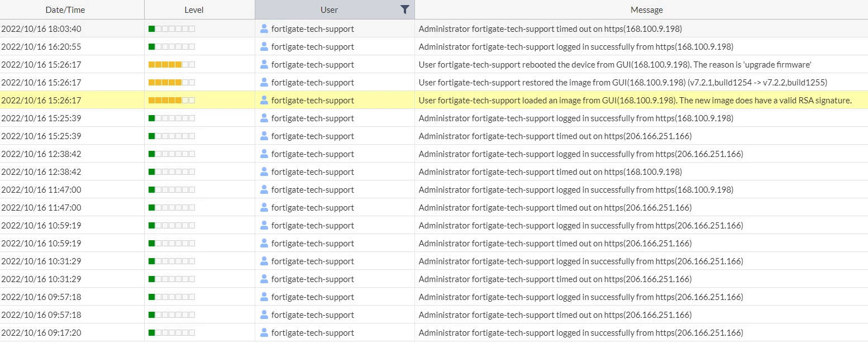
Task: Select the date cell '2022/10/16 16:20:55'
Action: tap(41, 46)
